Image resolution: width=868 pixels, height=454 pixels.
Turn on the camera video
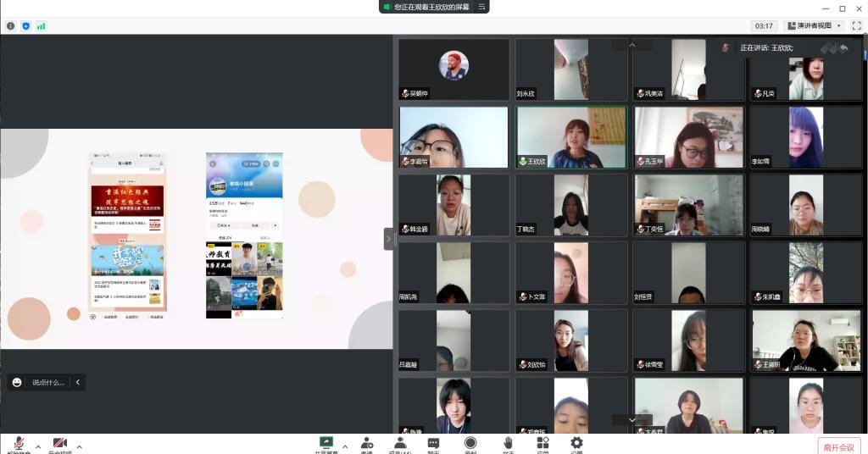(x=60, y=445)
